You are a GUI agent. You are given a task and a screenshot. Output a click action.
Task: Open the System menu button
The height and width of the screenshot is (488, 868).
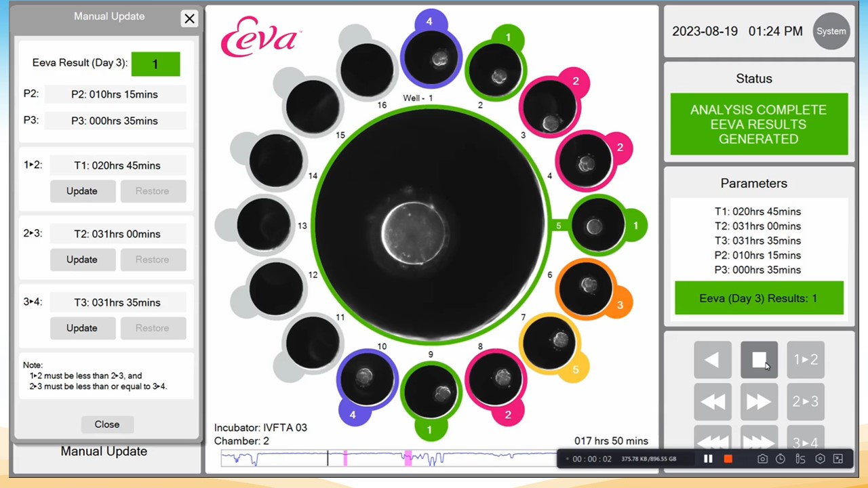coord(831,31)
